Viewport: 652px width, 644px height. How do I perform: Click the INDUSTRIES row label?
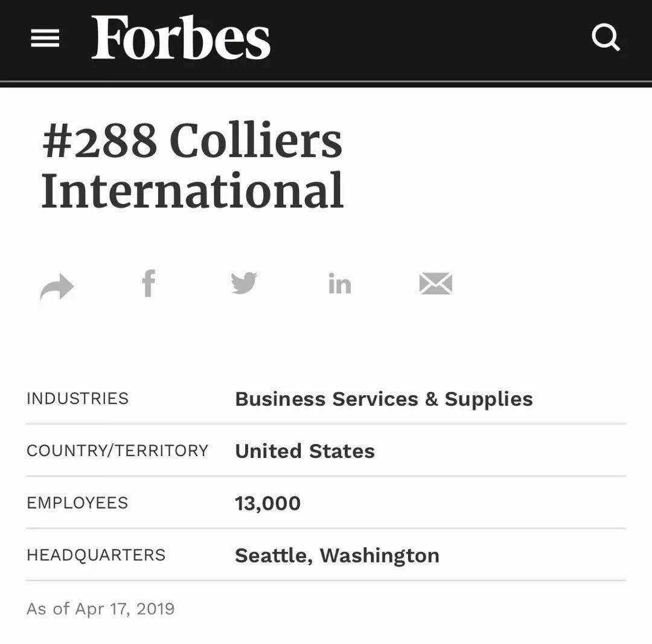(x=77, y=399)
